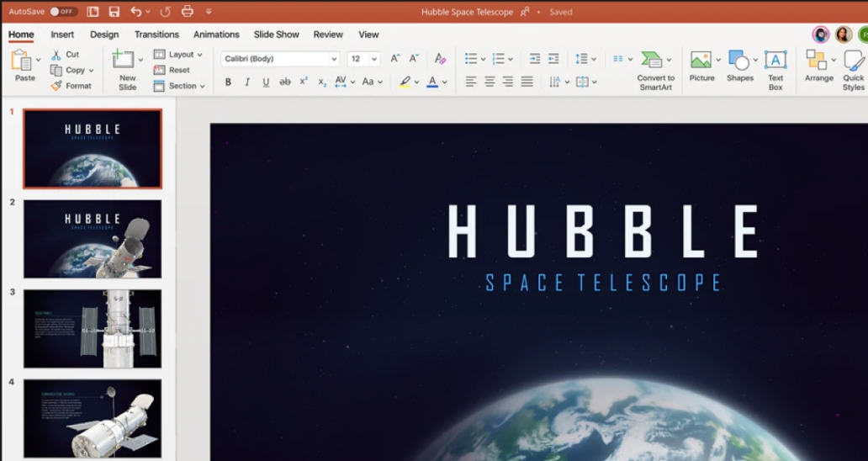Select slide 4 thumbnail in the panel
Viewport: 868px width, 461px height.
(93, 418)
